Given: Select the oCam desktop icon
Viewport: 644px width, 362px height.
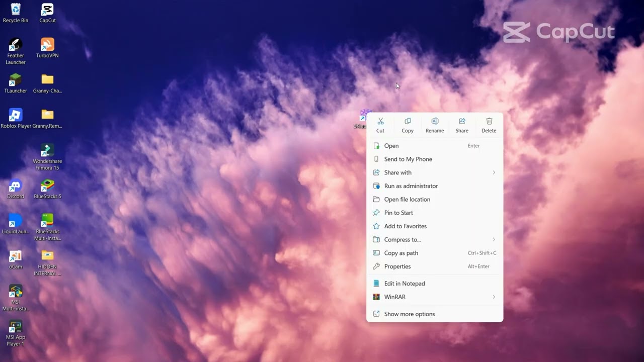Looking at the screenshot, I should [16, 259].
